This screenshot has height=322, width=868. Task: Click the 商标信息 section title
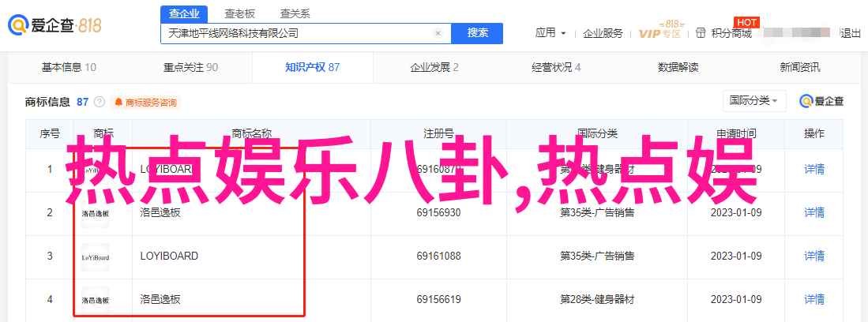click(47, 102)
